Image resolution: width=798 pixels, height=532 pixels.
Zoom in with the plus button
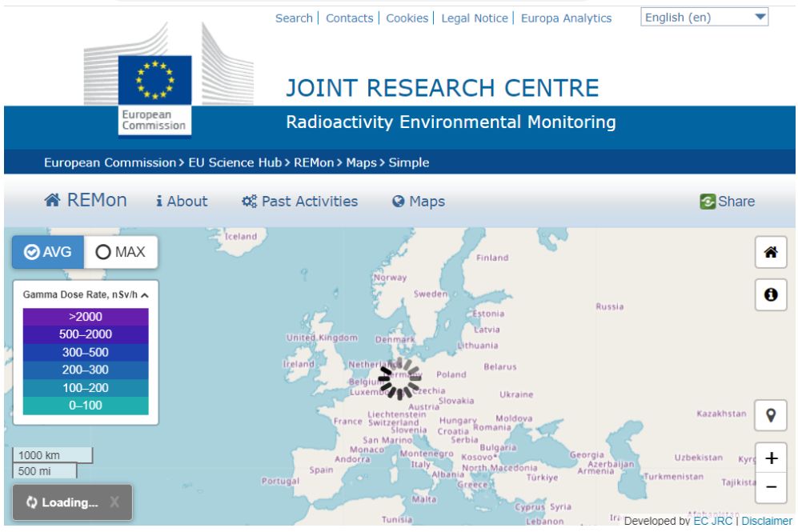[771, 458]
